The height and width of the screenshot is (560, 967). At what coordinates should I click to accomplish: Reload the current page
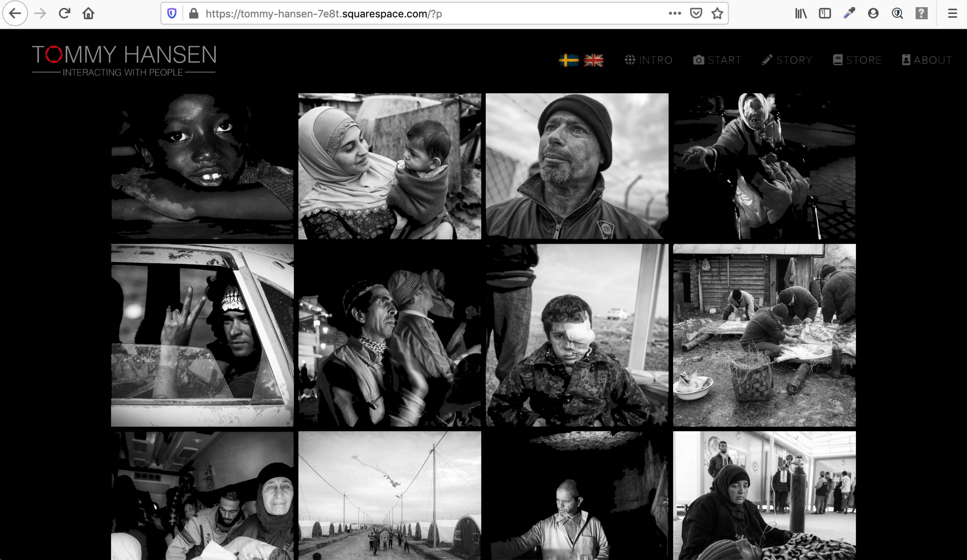[x=64, y=14]
